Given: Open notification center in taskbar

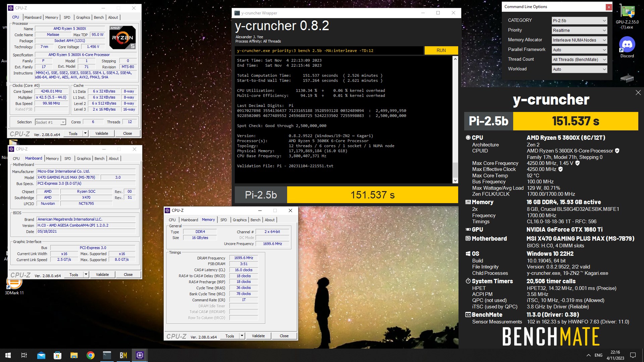Looking at the screenshot, I should click(633, 355).
